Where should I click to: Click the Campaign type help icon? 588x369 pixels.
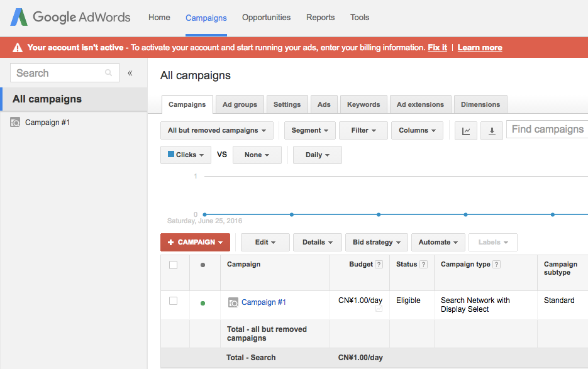click(497, 265)
